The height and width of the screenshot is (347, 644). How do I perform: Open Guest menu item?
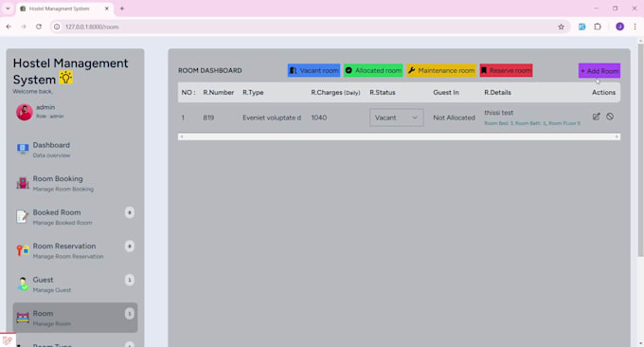point(75,284)
